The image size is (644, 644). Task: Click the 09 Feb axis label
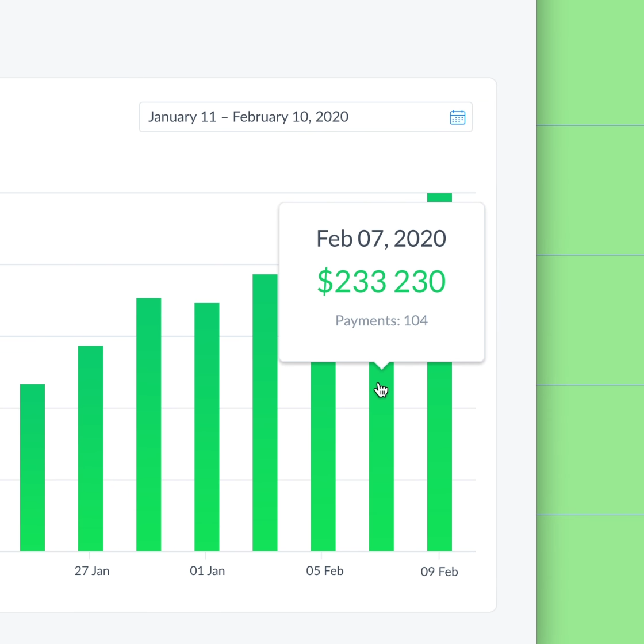439,572
